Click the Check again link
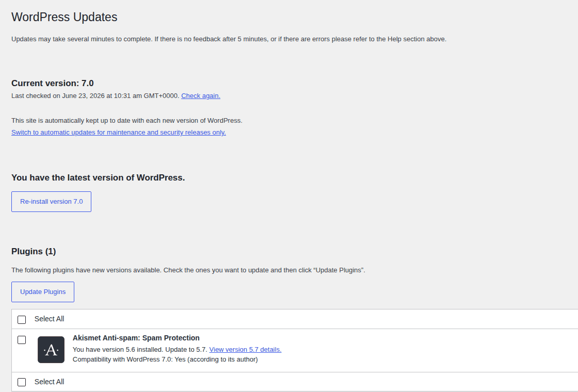Screen dimensions: 578x392 pos(201,96)
